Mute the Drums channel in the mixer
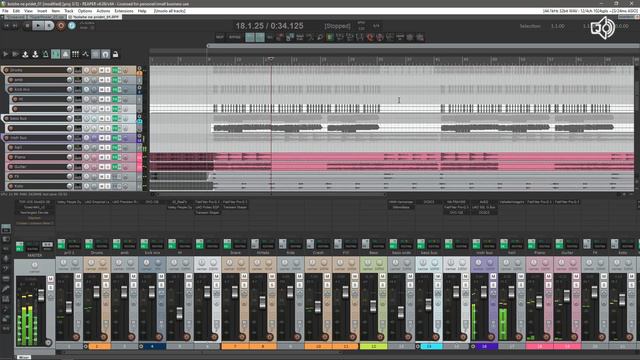640x360 pixels. (x=106, y=277)
